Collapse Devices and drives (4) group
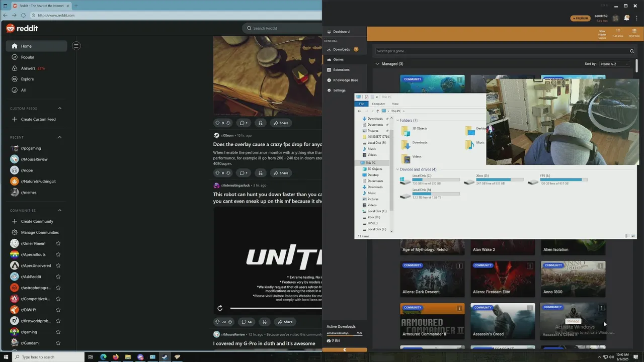Viewport: 644px width, 362px height. (397, 169)
